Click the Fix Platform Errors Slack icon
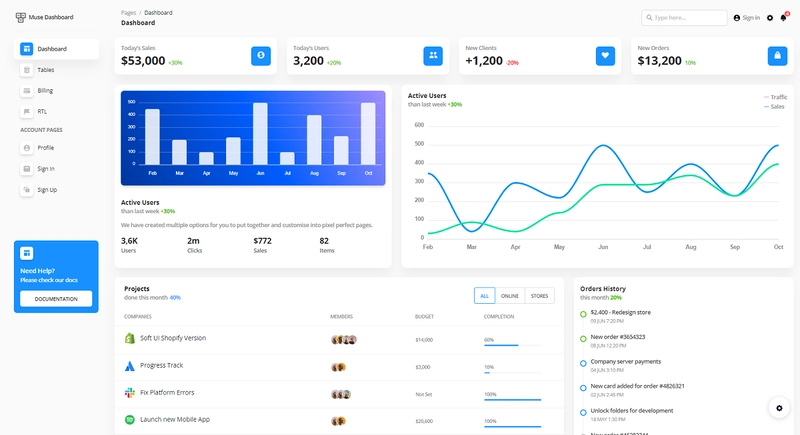 click(130, 393)
